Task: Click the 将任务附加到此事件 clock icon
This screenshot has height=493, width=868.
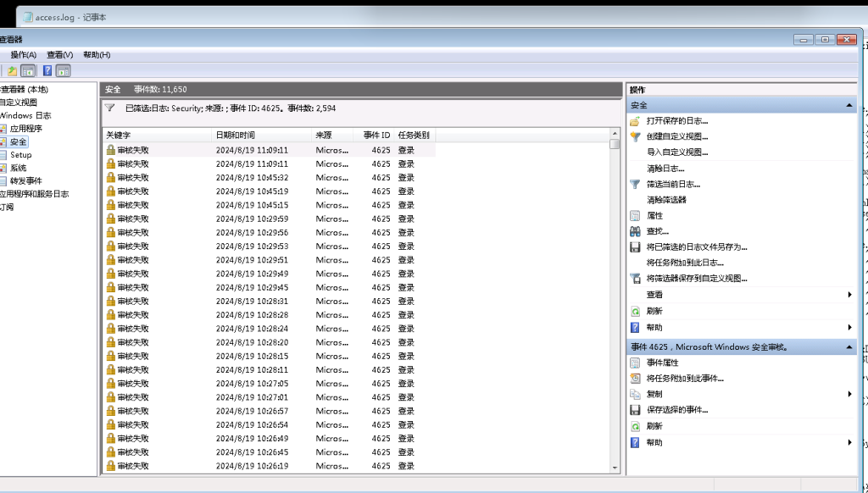Action: pos(635,379)
